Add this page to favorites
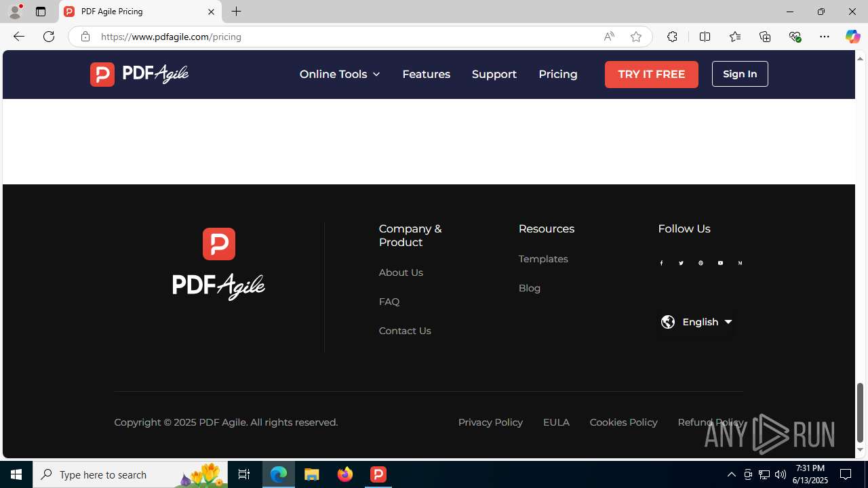The width and height of the screenshot is (868, 488). (x=636, y=37)
